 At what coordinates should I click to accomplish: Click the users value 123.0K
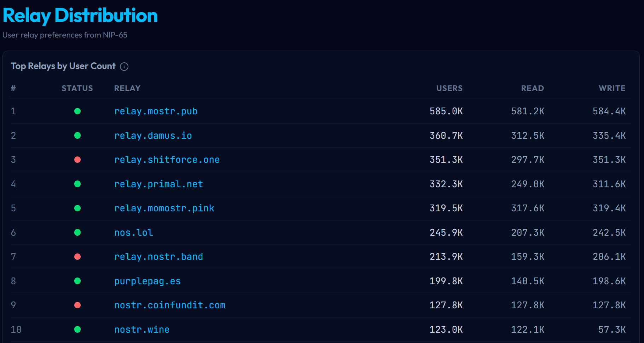pos(446,330)
